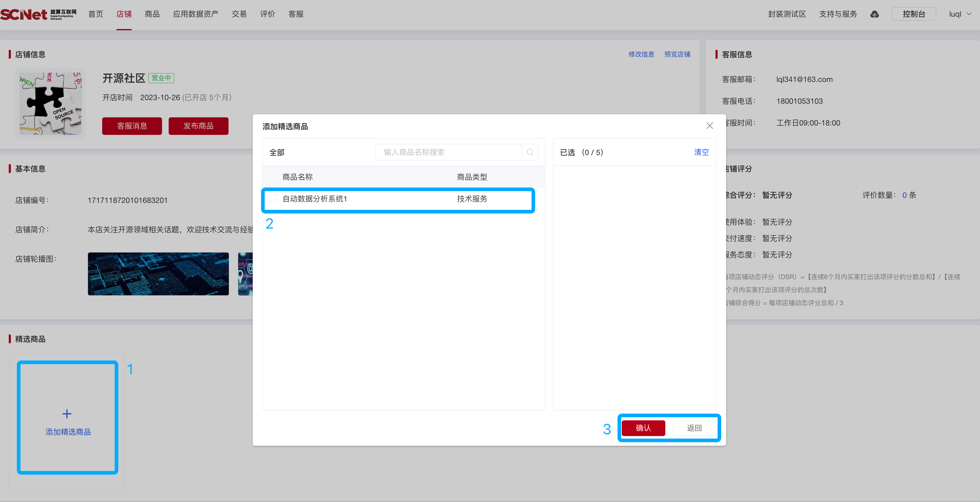The image size is (980, 502).
Task: Open the 应用数据资产 page
Action: [196, 14]
